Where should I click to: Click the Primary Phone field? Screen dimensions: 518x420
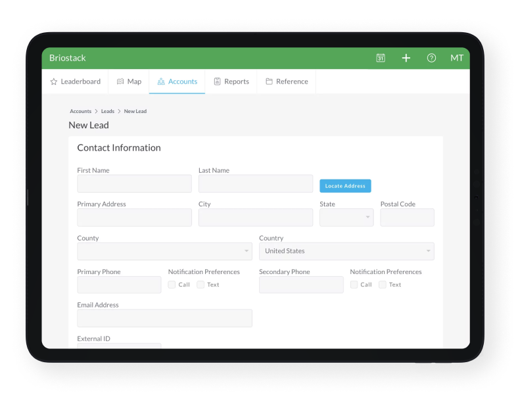pyautogui.click(x=119, y=285)
